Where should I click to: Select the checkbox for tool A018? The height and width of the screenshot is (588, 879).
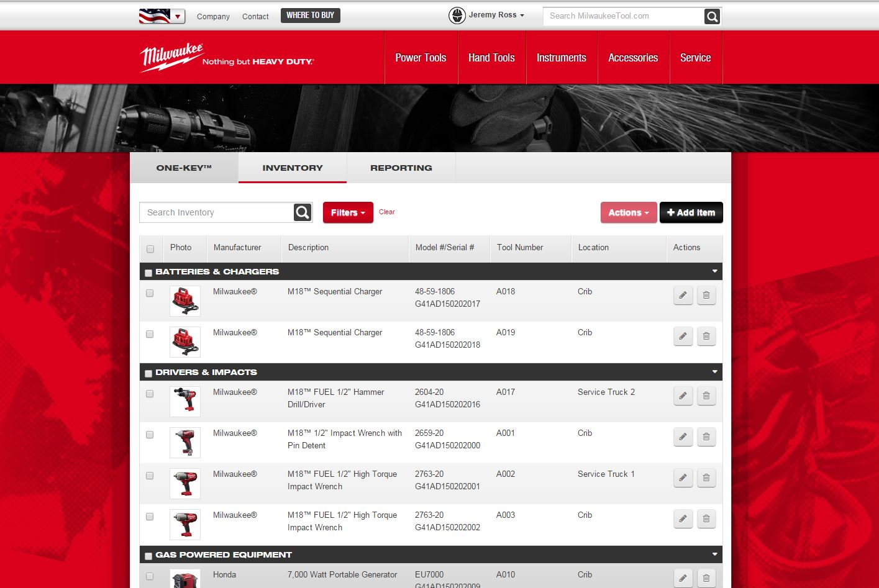[150, 293]
